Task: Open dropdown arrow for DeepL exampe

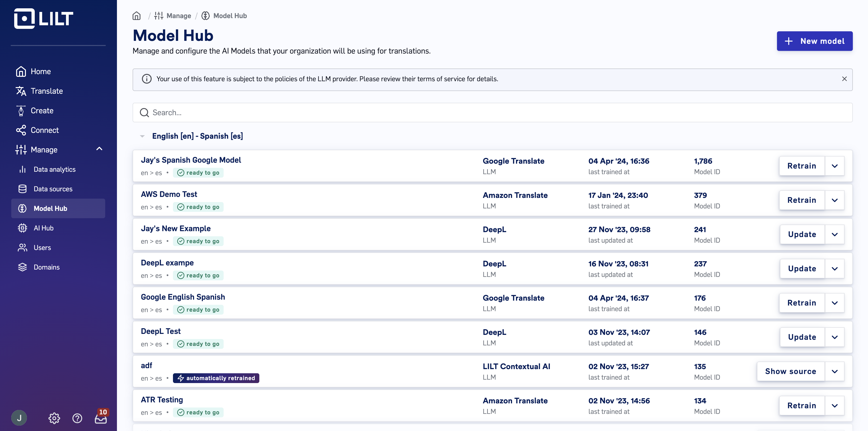Action: click(x=834, y=269)
